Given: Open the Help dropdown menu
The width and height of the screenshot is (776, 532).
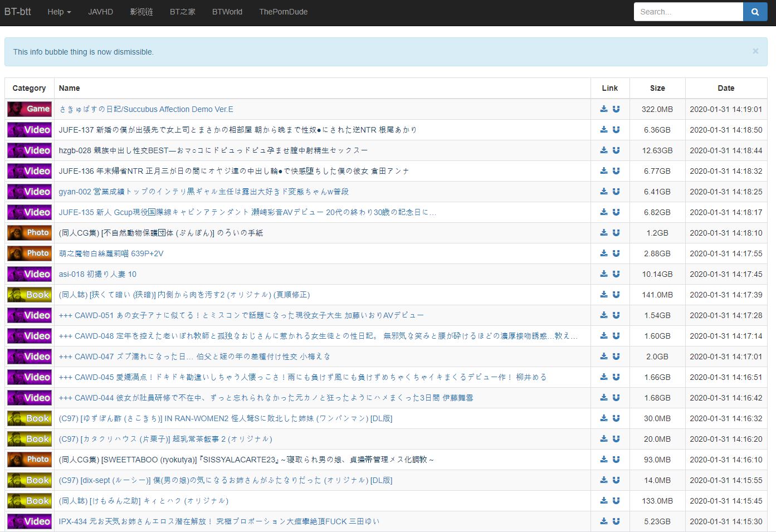Looking at the screenshot, I should (x=59, y=12).
